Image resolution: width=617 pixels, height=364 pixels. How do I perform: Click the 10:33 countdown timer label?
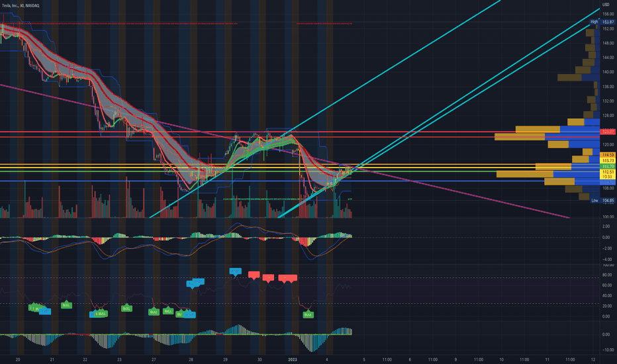pos(608,177)
